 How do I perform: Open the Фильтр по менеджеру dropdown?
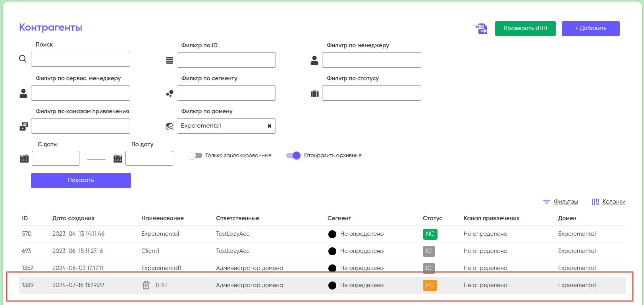point(371,60)
